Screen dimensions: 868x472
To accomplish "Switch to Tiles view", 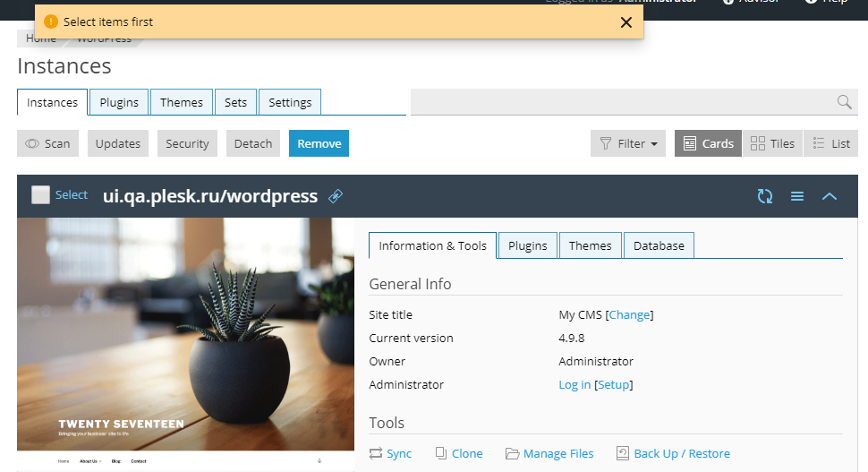I will (772, 143).
